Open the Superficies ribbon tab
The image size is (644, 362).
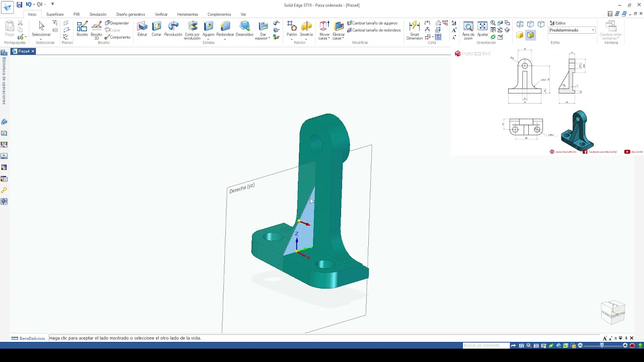pos(55,15)
